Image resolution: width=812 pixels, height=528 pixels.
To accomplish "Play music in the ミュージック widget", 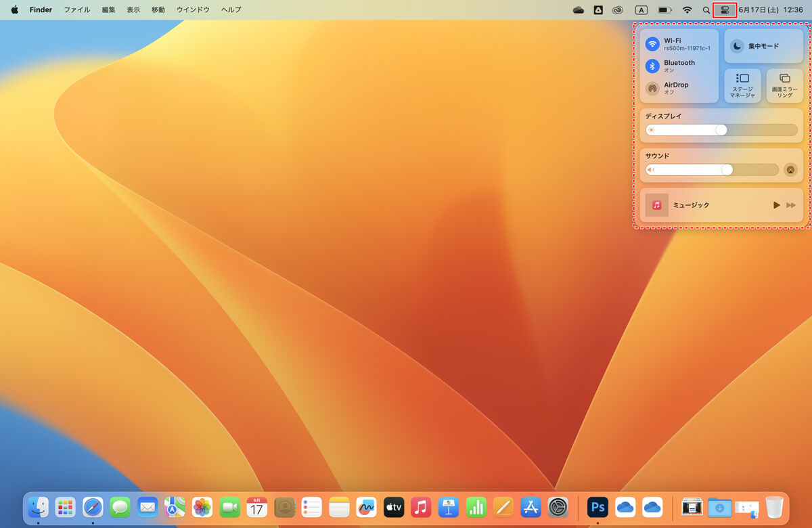I will (x=776, y=205).
